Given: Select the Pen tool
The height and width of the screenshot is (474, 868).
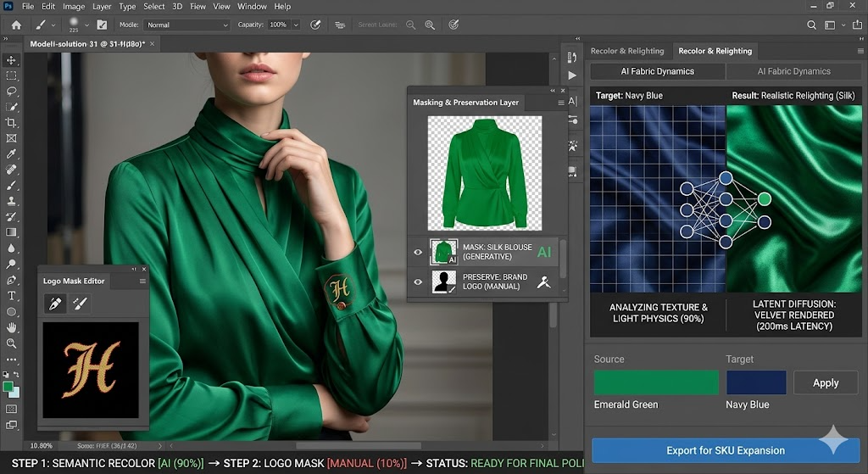Looking at the screenshot, I should pos(11,280).
